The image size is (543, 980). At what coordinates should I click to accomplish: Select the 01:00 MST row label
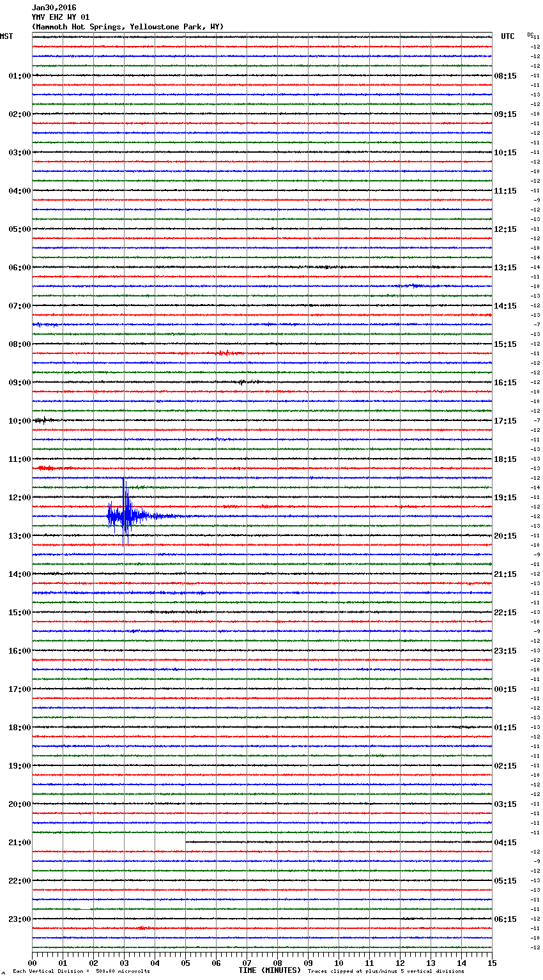tap(20, 76)
